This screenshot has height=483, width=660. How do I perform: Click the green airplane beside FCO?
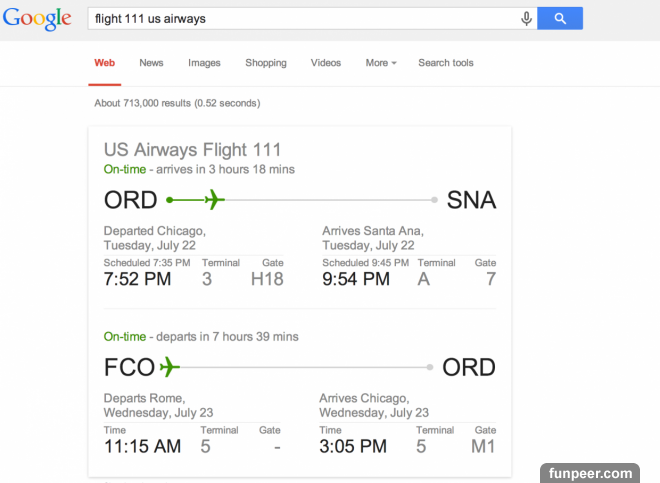point(169,367)
